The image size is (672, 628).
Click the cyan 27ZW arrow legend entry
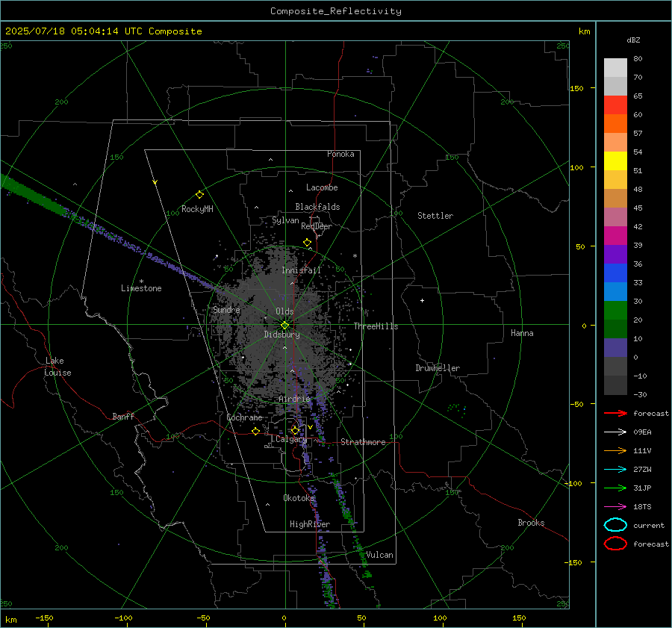(x=615, y=470)
